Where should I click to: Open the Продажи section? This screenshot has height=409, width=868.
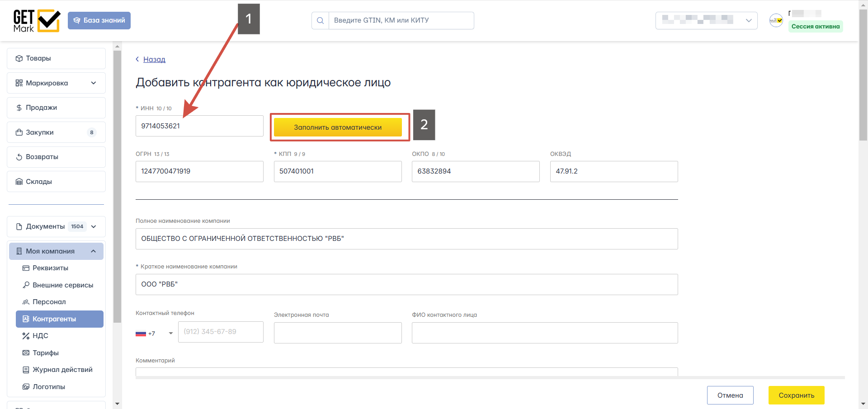56,108
